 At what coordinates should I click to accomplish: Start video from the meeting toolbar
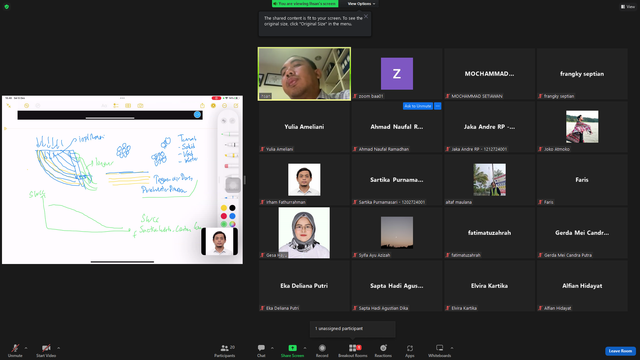point(46,350)
